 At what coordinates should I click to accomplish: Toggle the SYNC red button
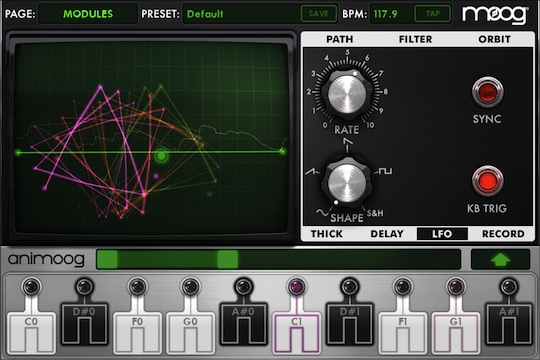[x=487, y=92]
